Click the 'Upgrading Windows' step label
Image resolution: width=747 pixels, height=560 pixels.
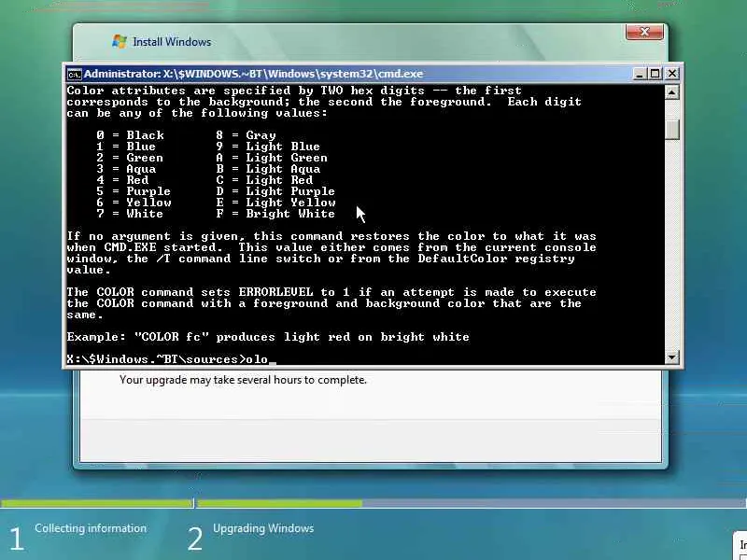pyautogui.click(x=263, y=528)
